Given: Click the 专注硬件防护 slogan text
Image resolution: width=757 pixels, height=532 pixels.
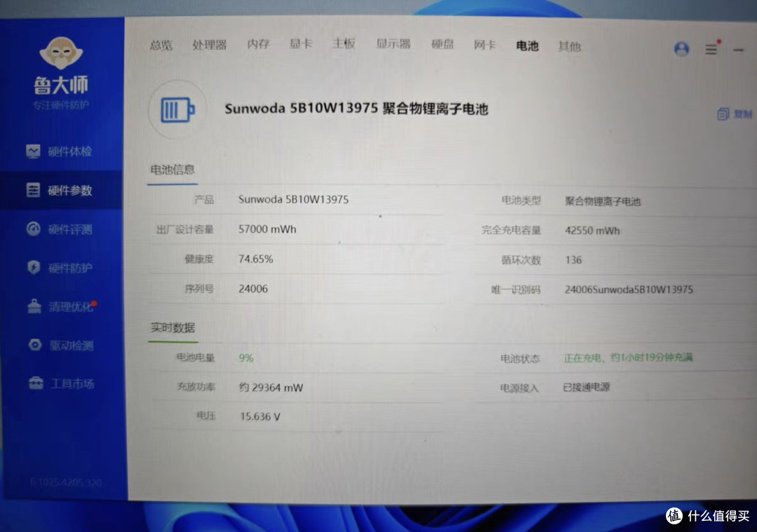Looking at the screenshot, I should [x=61, y=104].
